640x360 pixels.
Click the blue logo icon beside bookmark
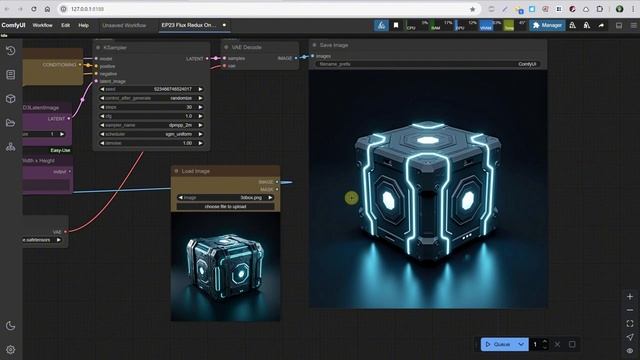pos(381,25)
